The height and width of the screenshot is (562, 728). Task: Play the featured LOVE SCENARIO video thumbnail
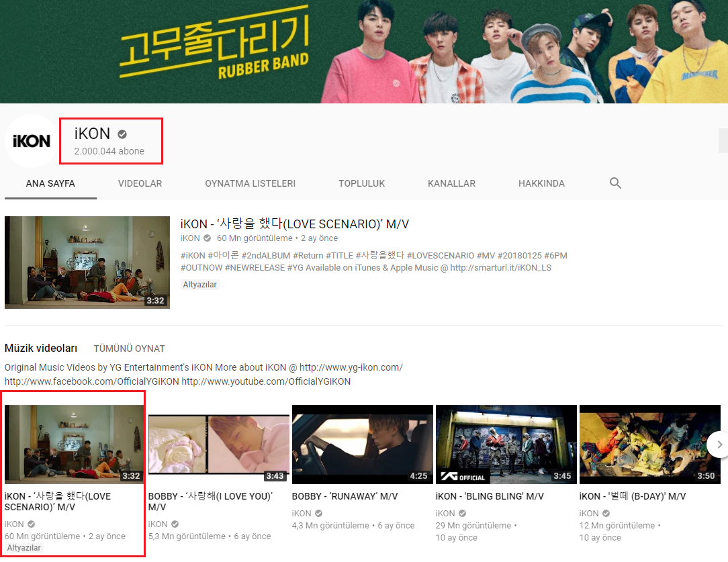pyautogui.click(x=87, y=263)
